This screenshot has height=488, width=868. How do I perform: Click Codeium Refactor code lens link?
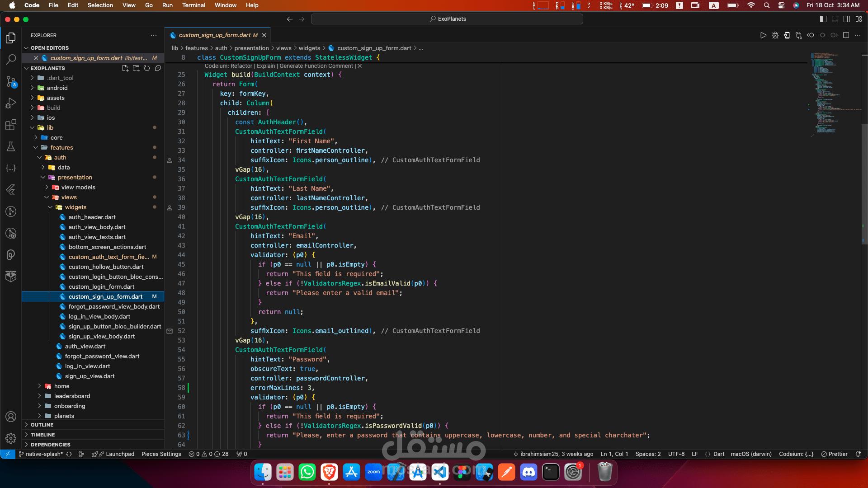pyautogui.click(x=241, y=66)
